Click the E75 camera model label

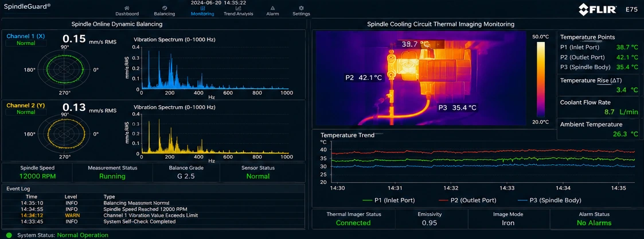click(632, 9)
